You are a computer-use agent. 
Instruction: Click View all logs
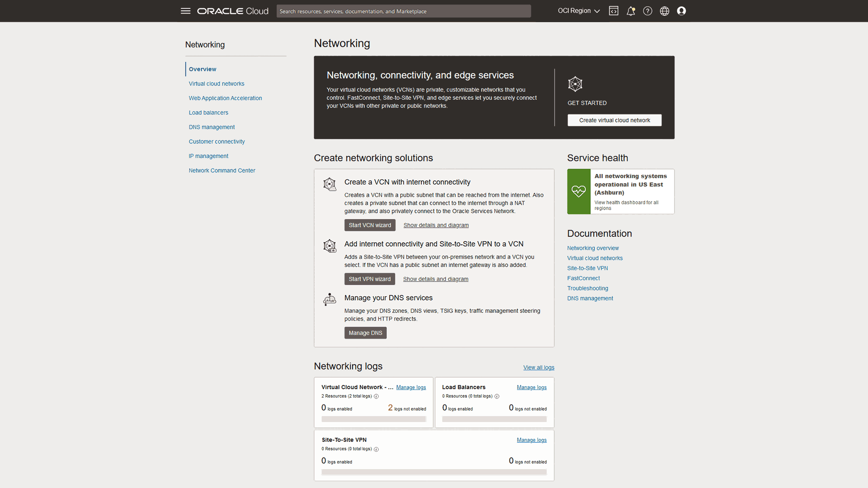click(538, 367)
